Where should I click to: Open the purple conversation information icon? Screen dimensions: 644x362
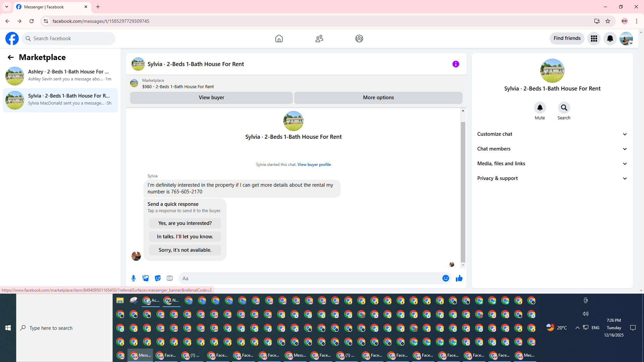tap(455, 64)
